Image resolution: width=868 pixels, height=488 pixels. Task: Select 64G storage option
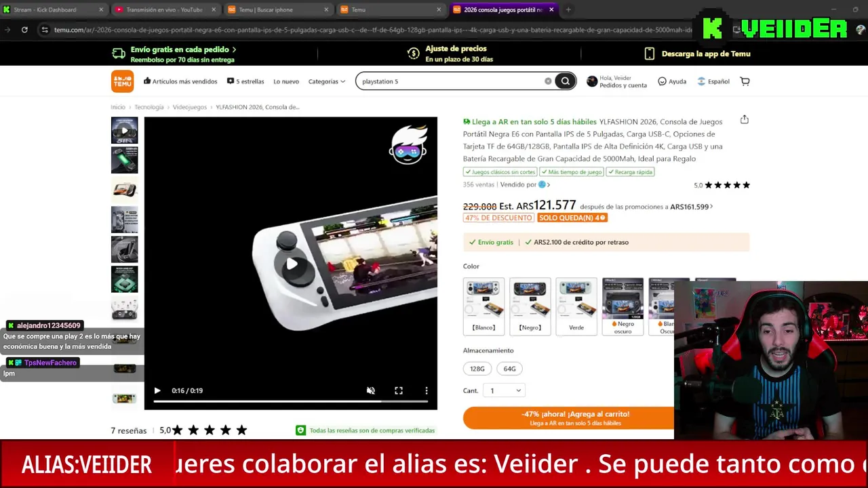(x=509, y=369)
